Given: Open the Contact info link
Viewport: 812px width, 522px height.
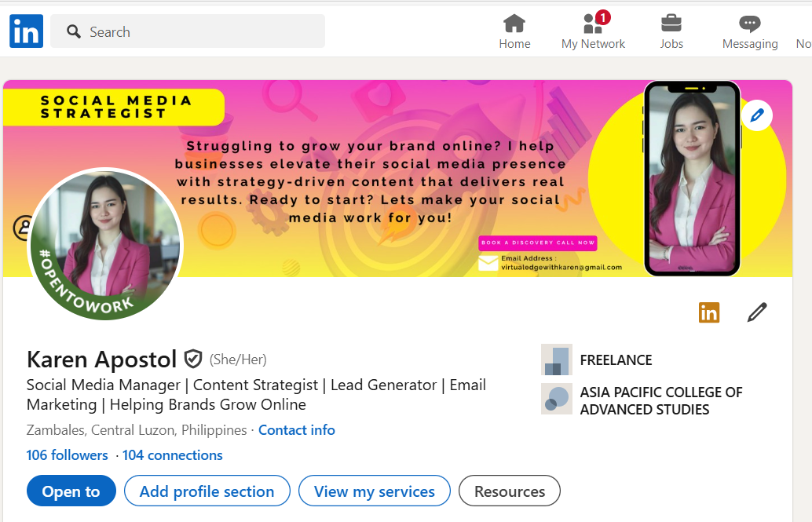Looking at the screenshot, I should [296, 430].
